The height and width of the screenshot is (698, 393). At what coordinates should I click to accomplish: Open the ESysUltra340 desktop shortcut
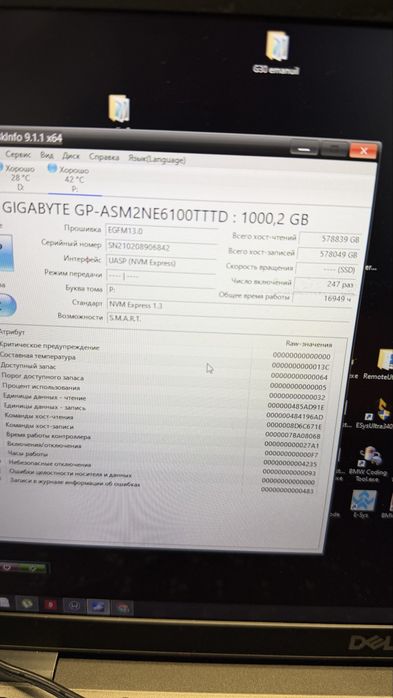point(377,414)
